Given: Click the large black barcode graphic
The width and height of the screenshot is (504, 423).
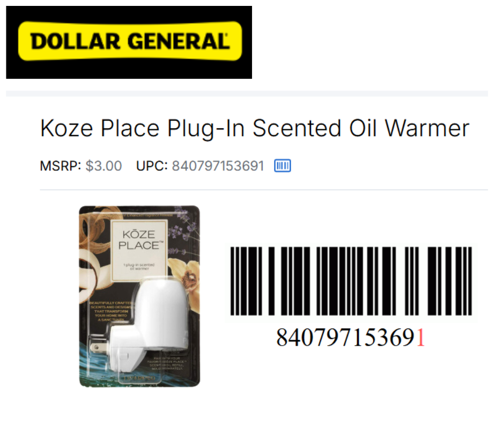Looking at the screenshot, I should pos(351,281).
